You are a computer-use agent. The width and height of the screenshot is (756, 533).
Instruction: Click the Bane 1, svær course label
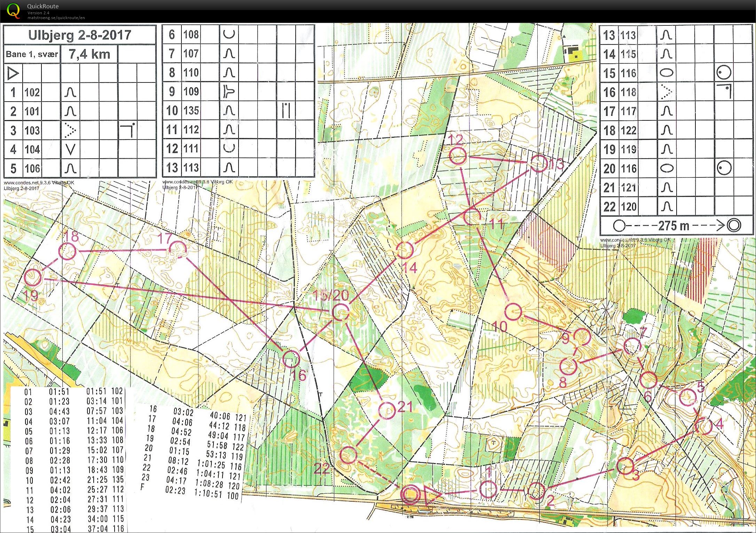pos(32,54)
